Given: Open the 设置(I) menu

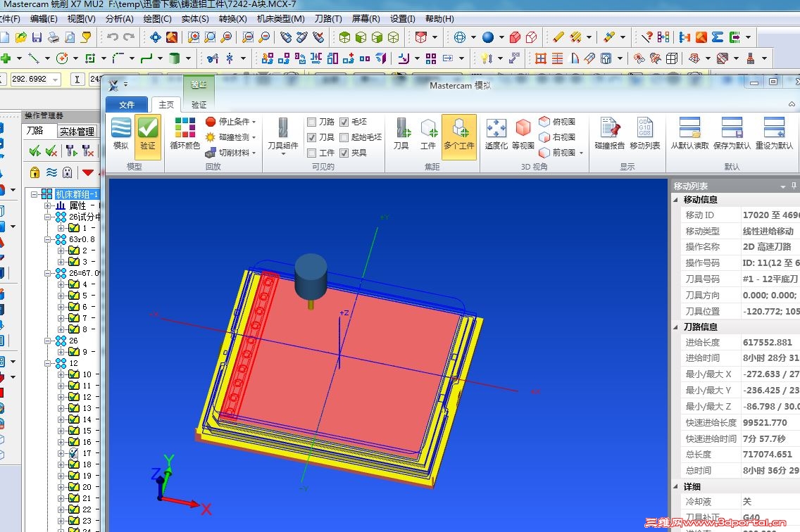Looking at the screenshot, I should click(403, 19).
